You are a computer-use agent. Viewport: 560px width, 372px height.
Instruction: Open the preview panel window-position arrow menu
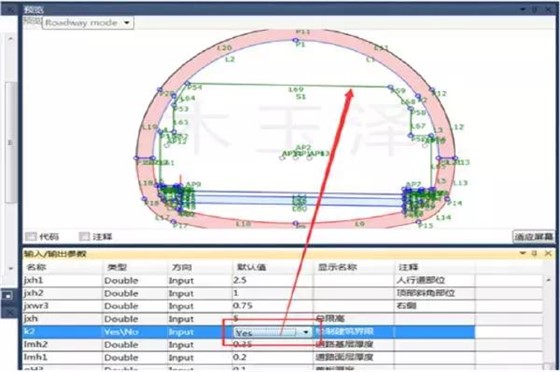click(x=522, y=10)
